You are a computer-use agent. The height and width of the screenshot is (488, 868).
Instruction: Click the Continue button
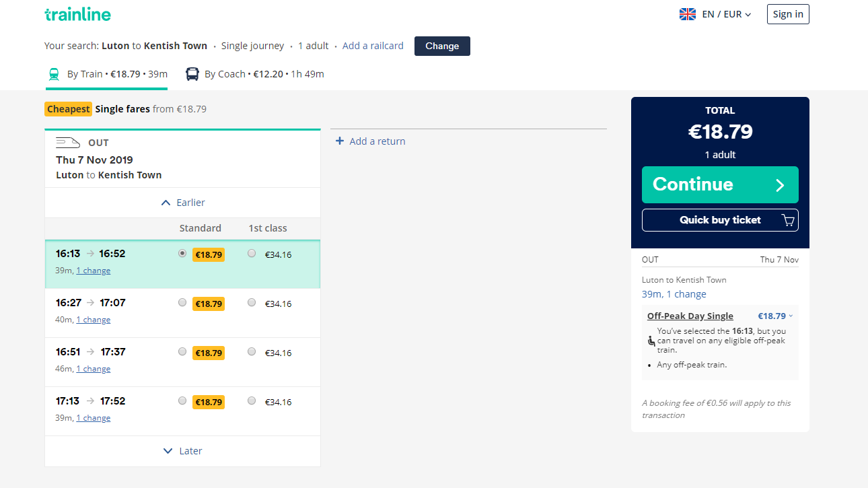click(x=720, y=184)
